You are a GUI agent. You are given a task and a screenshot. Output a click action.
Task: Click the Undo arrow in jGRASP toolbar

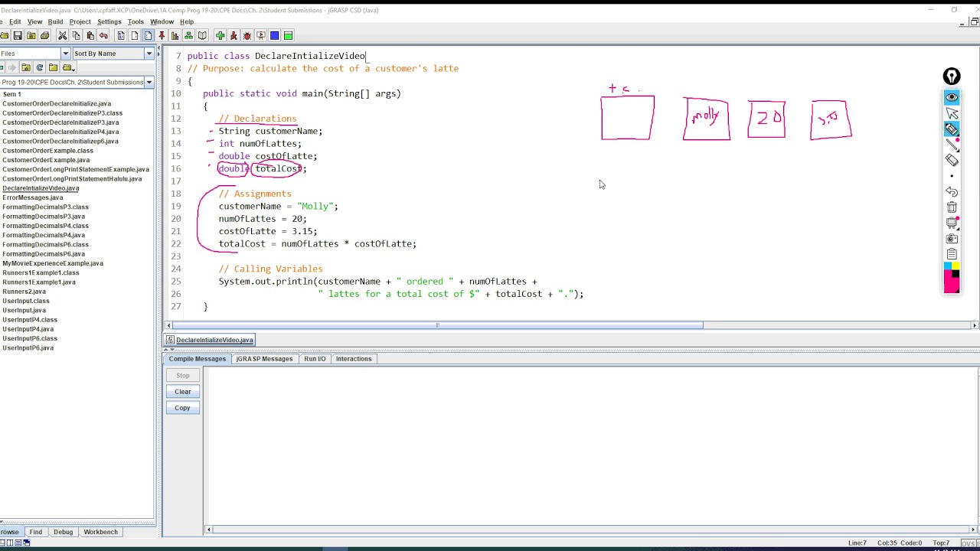pos(103,36)
